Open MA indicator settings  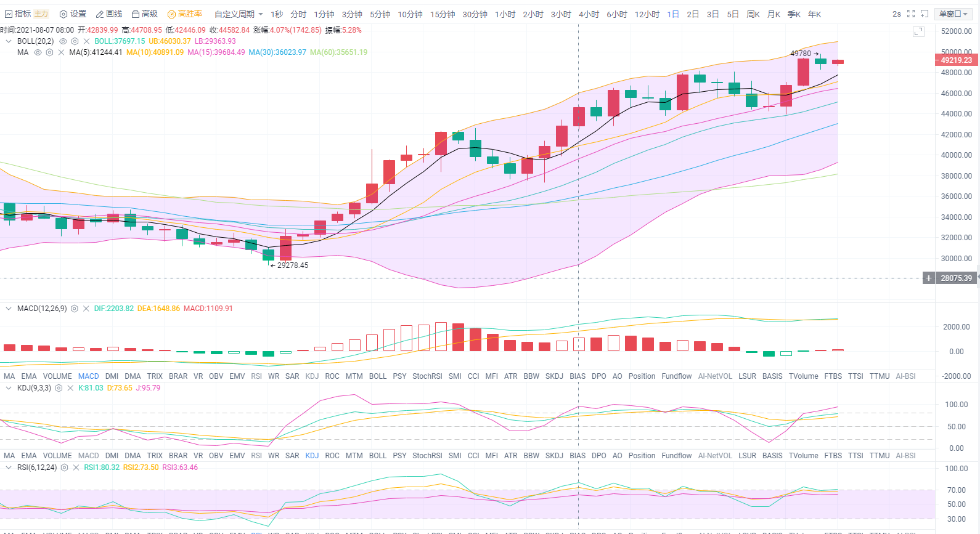pyautogui.click(x=49, y=52)
